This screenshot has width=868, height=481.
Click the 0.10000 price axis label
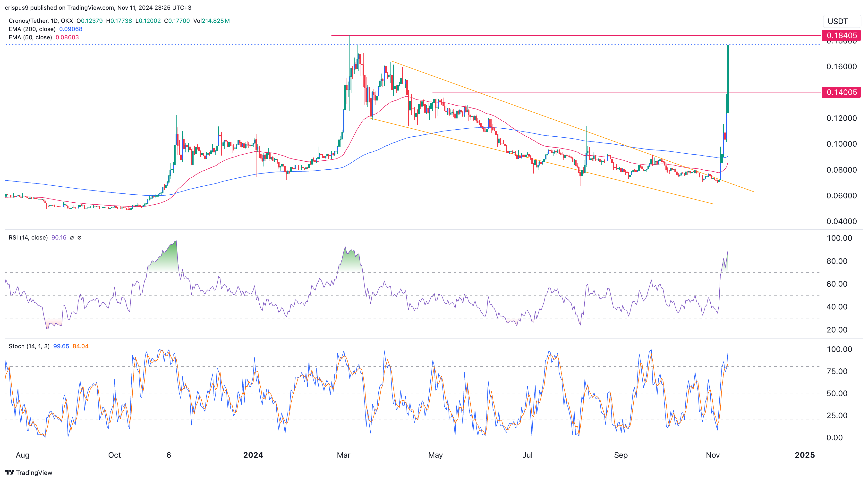tap(841, 144)
